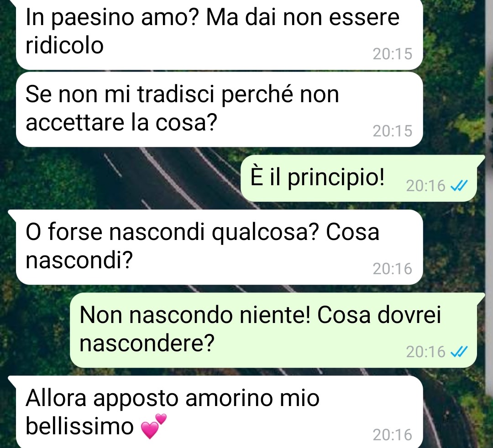Screen dimensions: 493x448
Task: Tap the 20:16 timestamp next to 'nascondere?'
Action: [x=425, y=352]
